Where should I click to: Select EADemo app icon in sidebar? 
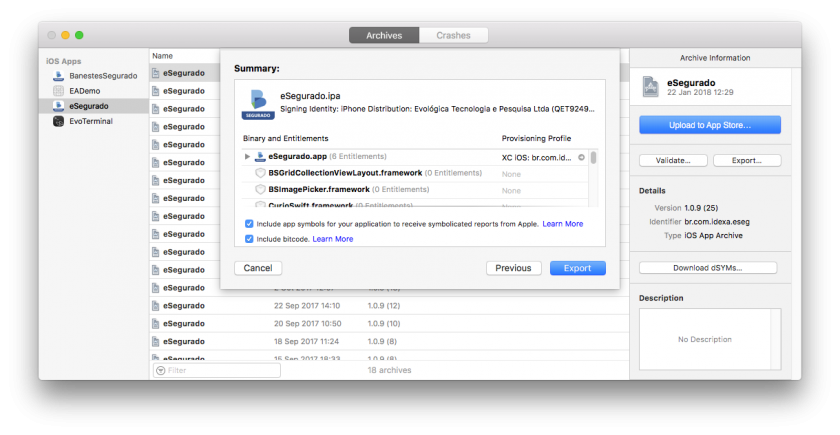[59, 91]
